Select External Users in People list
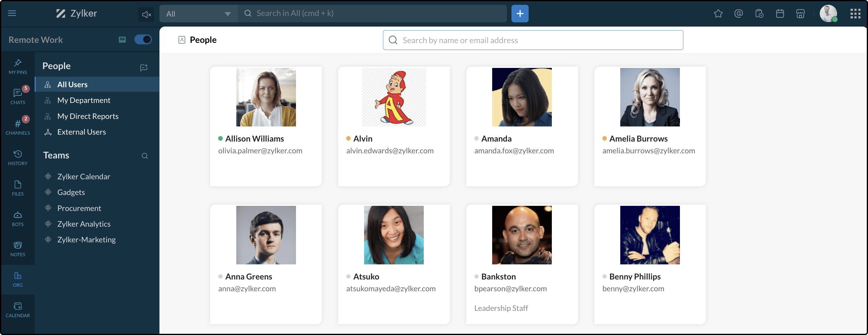 [81, 132]
